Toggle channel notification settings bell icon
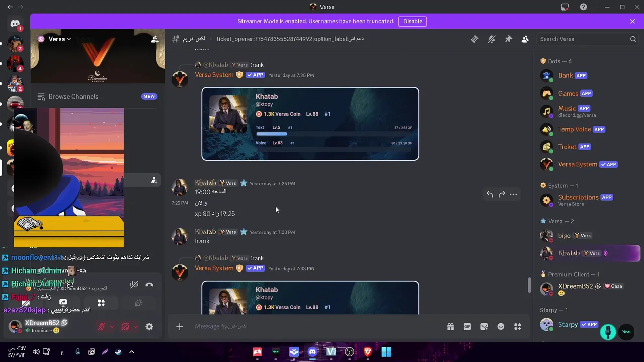 (x=492, y=39)
